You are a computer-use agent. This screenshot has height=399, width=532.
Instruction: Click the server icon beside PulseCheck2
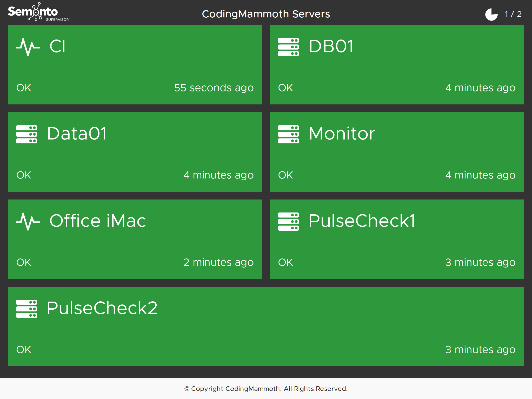[26, 309]
